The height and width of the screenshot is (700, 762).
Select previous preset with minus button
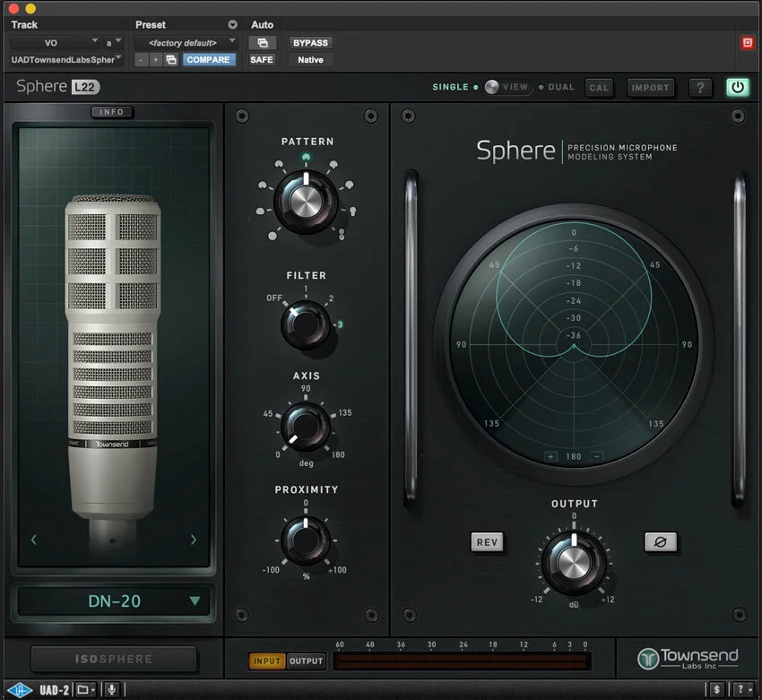(x=141, y=60)
